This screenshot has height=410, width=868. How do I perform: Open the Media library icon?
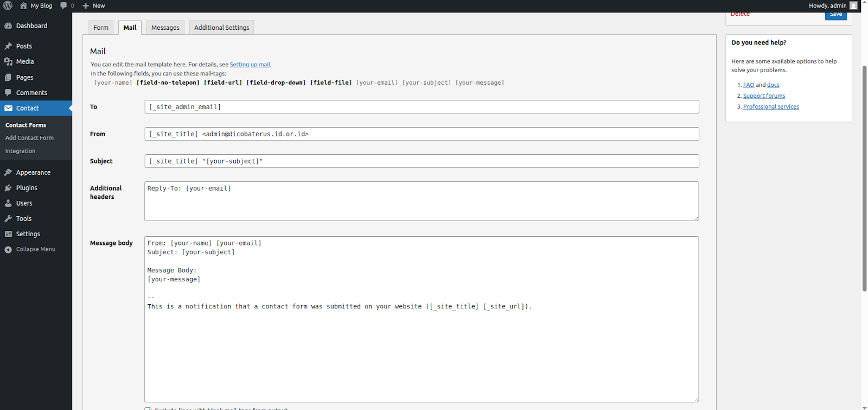pos(8,62)
